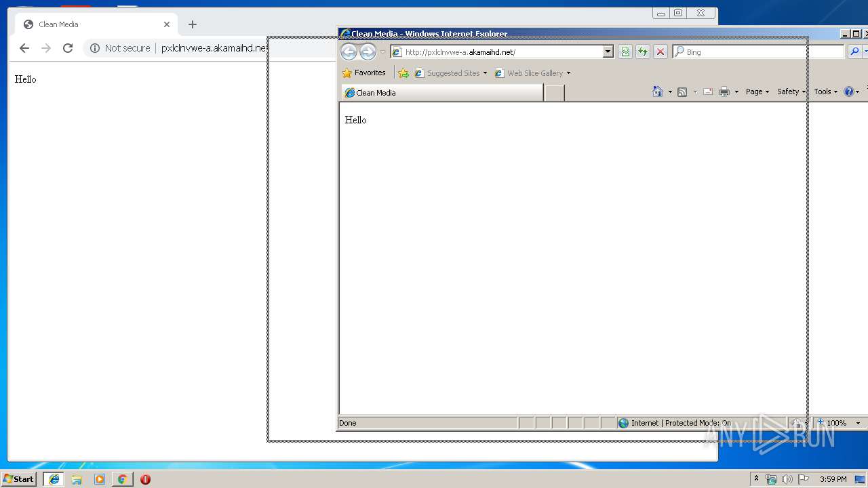Print page with the printer icon
This screenshot has width=868, height=488.
724,92
